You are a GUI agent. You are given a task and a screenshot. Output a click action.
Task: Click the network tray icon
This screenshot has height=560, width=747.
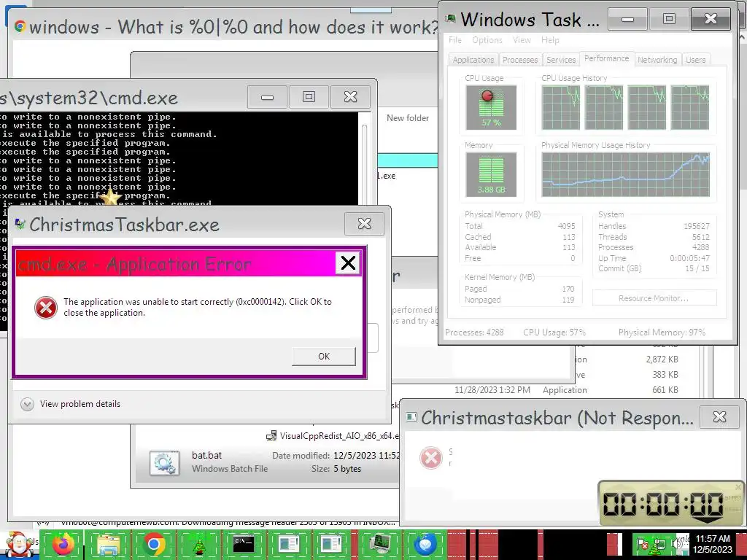tap(659, 544)
